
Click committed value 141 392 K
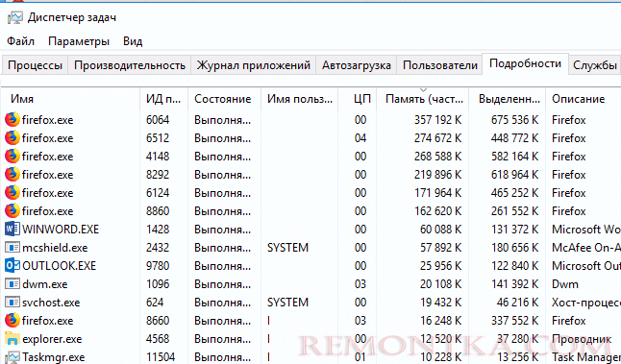(515, 284)
